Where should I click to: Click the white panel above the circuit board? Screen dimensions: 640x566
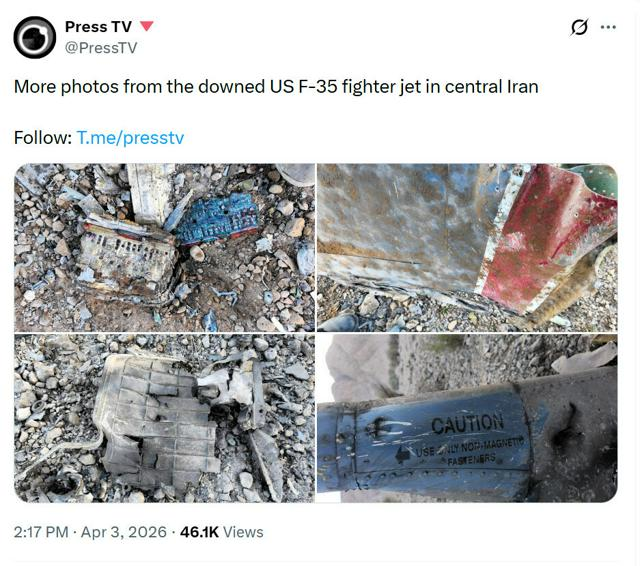coord(150,195)
